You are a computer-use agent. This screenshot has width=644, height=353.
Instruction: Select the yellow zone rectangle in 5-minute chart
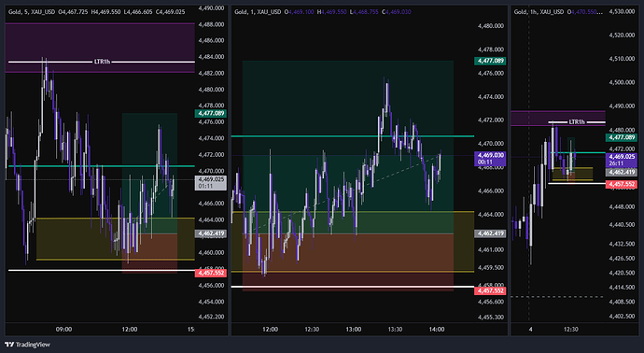point(116,239)
